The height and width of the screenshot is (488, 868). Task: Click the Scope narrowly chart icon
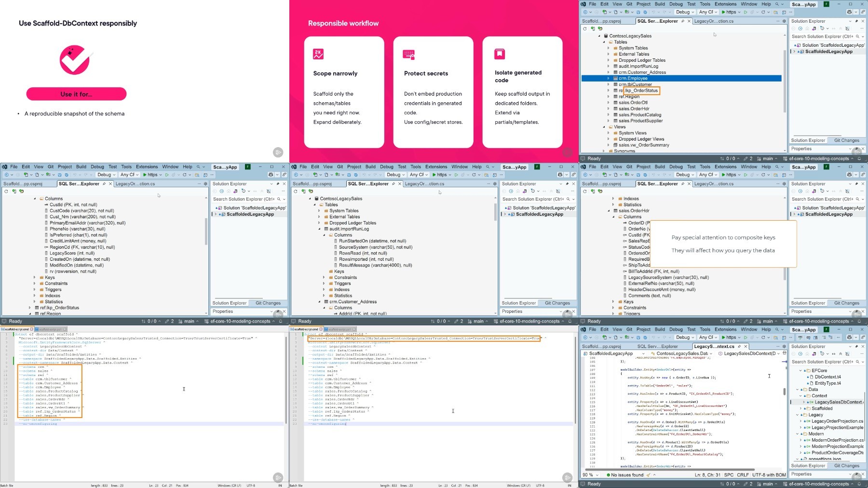(x=318, y=54)
